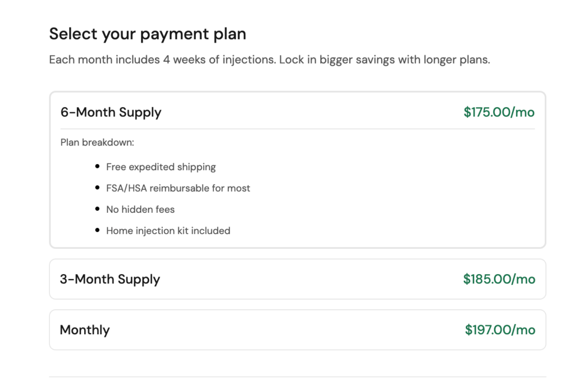Click the "Select your payment plan" heading
Screen dimensions: 575x392
coord(147,34)
